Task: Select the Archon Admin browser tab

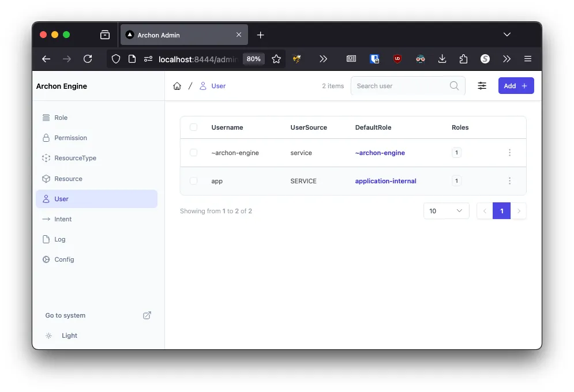Action: (184, 35)
